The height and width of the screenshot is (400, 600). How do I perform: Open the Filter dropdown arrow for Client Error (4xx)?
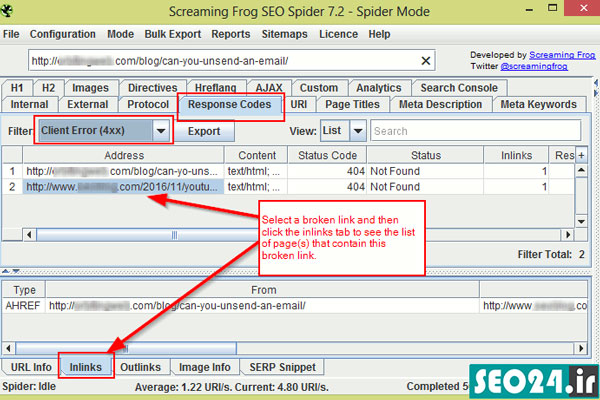[161, 131]
